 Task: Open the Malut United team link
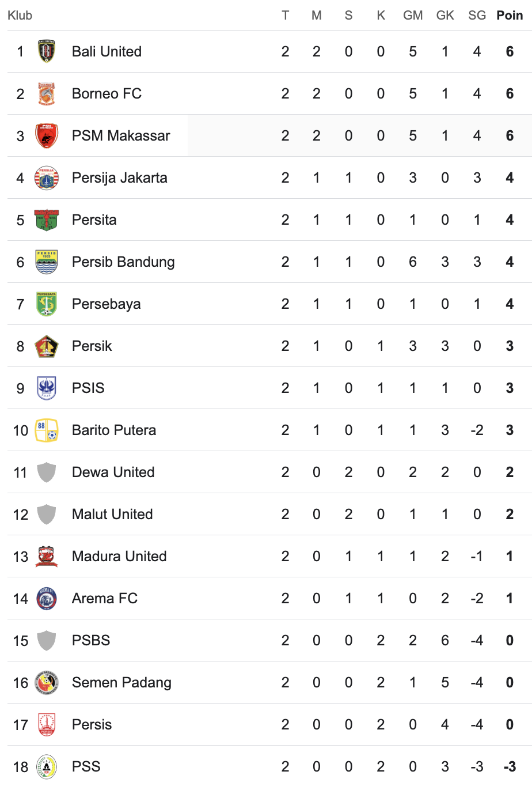[112, 514]
